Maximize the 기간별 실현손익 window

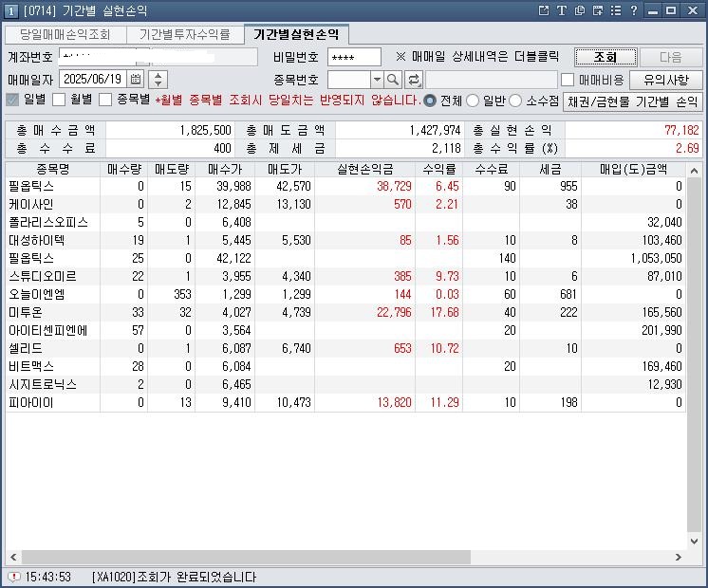[671, 10]
